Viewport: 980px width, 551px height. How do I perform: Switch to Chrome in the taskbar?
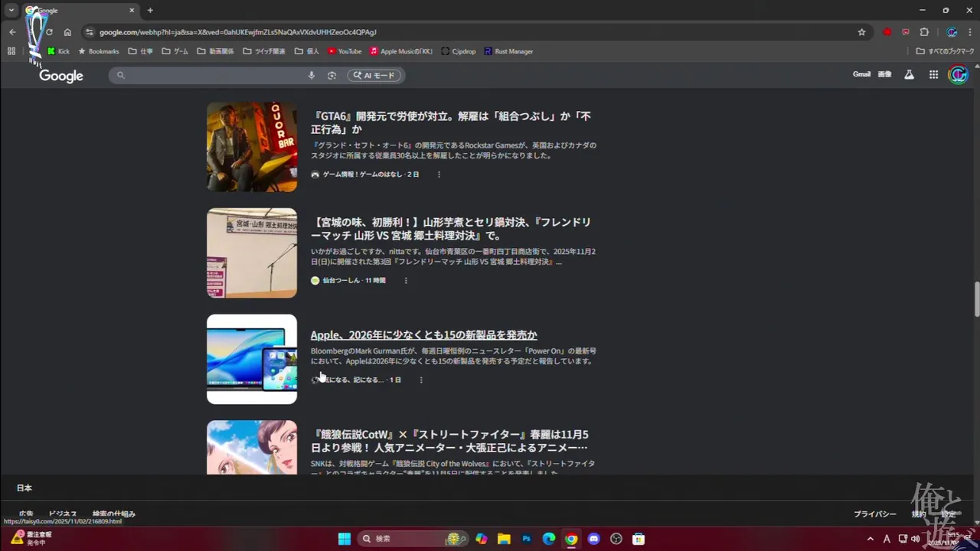click(x=571, y=539)
